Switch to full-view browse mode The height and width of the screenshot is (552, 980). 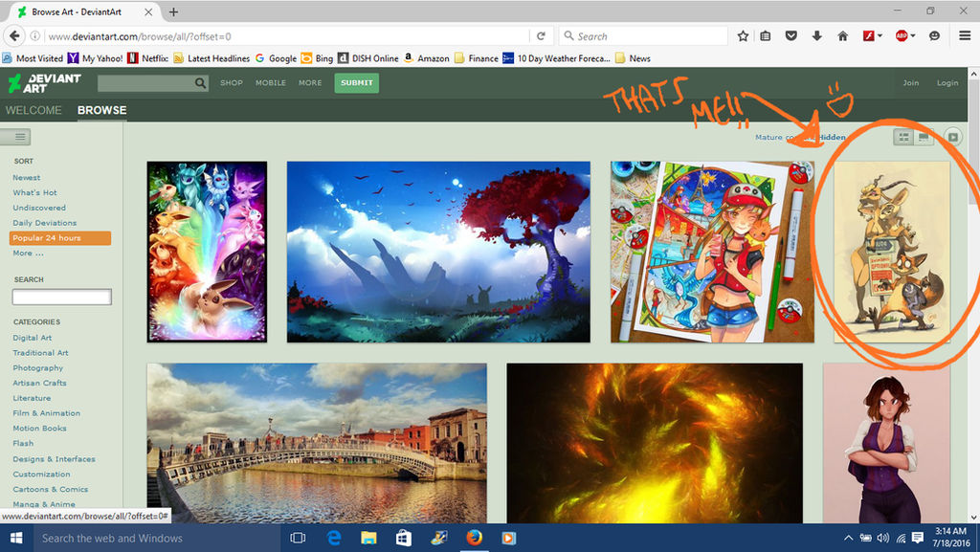click(x=924, y=137)
